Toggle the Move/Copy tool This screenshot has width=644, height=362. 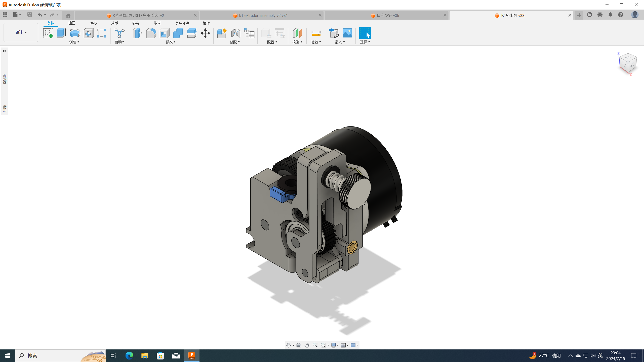coord(205,33)
